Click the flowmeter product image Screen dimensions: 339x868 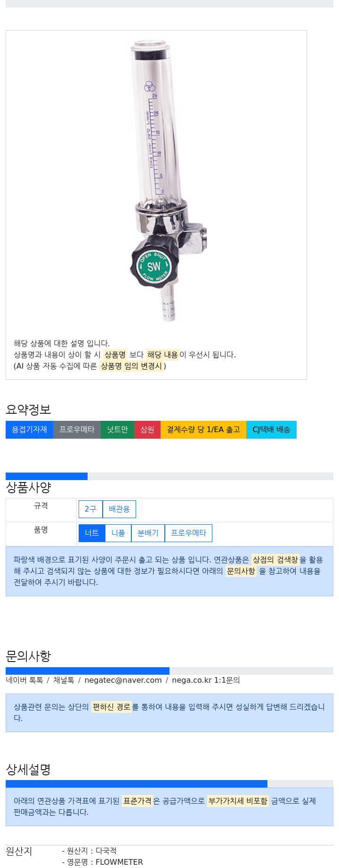pyautogui.click(x=168, y=181)
